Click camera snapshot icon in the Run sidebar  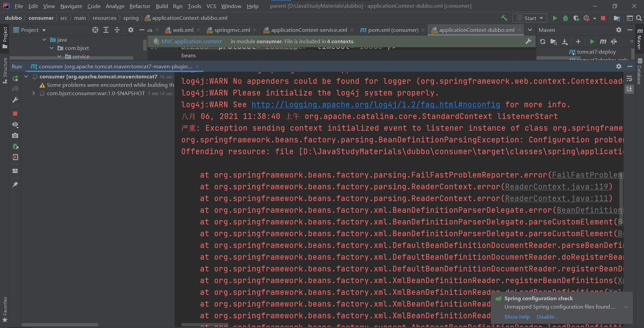pos(15,135)
